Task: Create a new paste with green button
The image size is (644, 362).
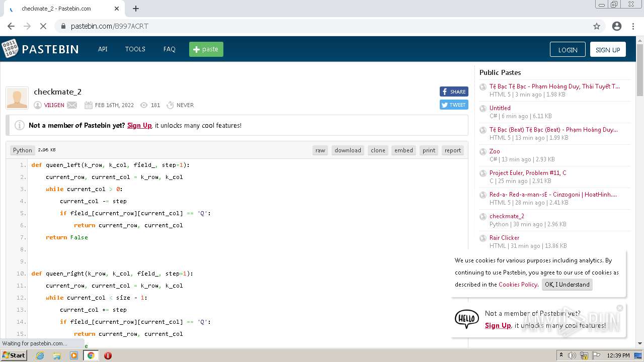Action: [206, 49]
